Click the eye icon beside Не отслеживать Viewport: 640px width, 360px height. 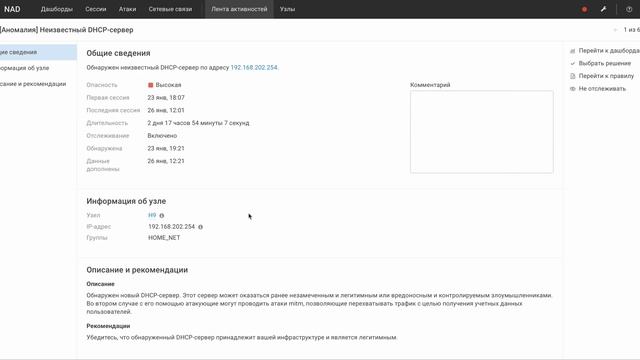[572, 89]
